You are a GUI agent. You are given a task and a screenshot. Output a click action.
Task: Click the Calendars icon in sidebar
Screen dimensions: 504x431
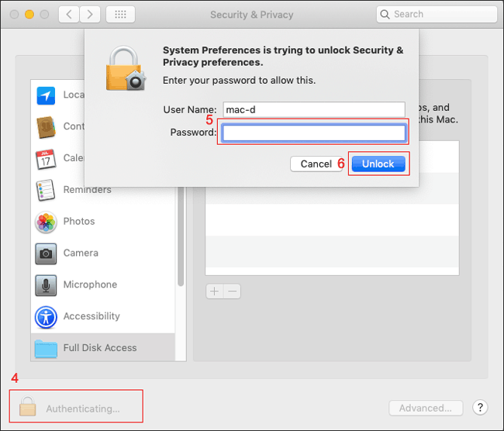pyautogui.click(x=47, y=158)
